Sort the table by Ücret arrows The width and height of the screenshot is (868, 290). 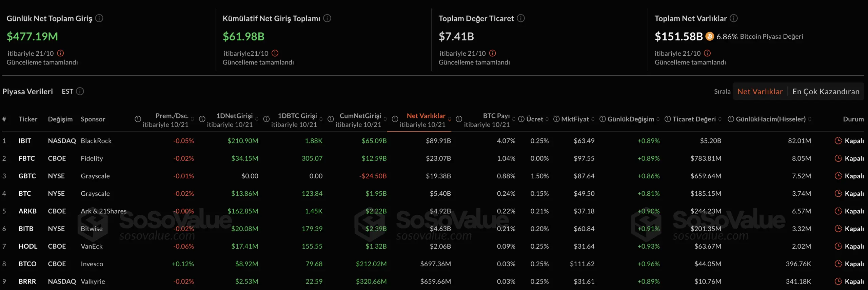547,119
